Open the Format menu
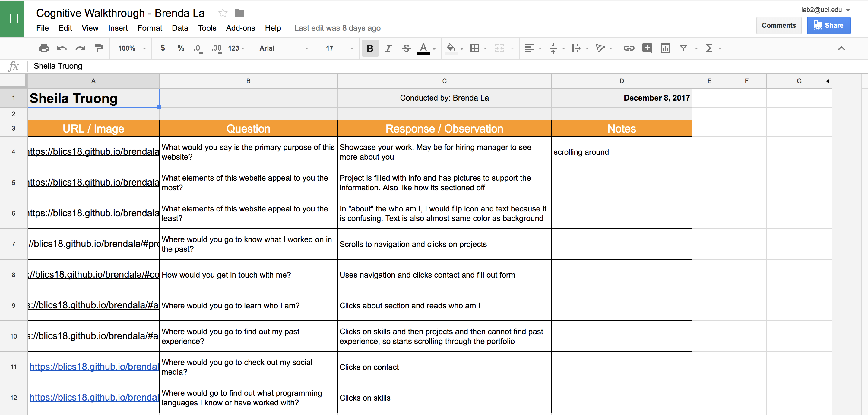Image resolution: width=868 pixels, height=415 pixels. (x=150, y=28)
